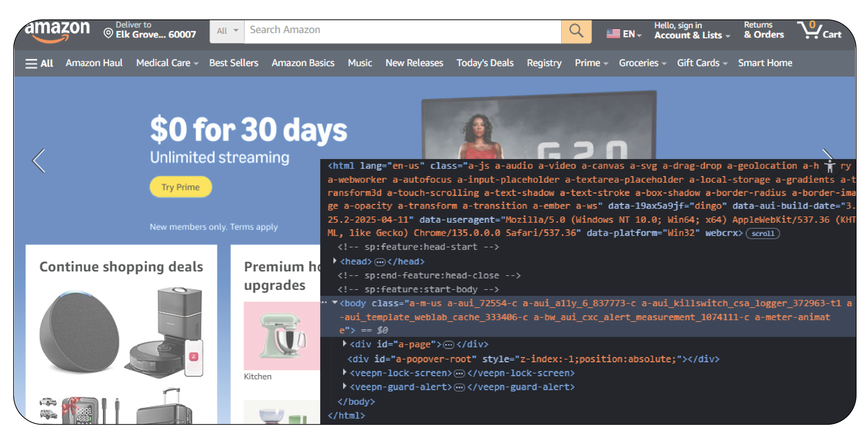The height and width of the screenshot is (435, 868).
Task: Click ellipsis in veepn-lock-screen node
Action: coord(459,374)
